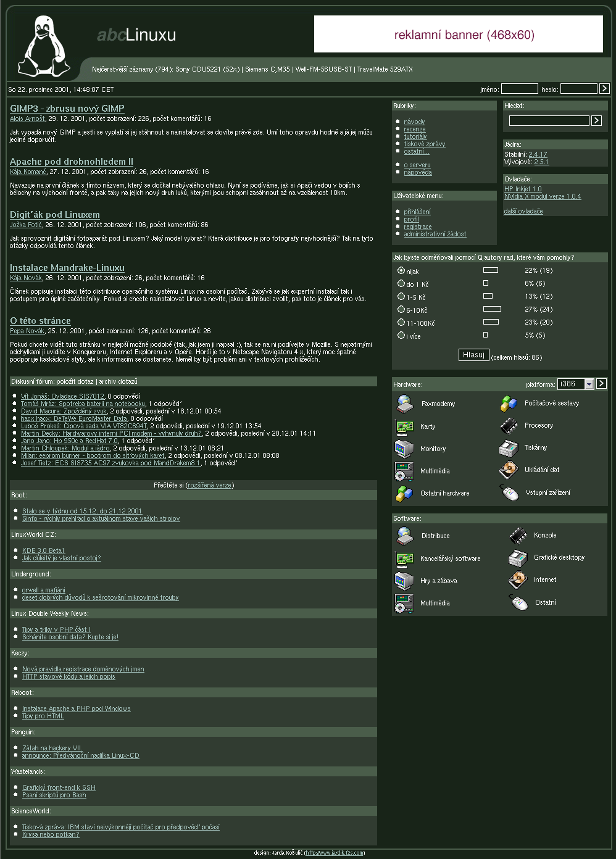Open the Vstupní zařízení mouse icon
616x859 pixels.
[x=510, y=492]
